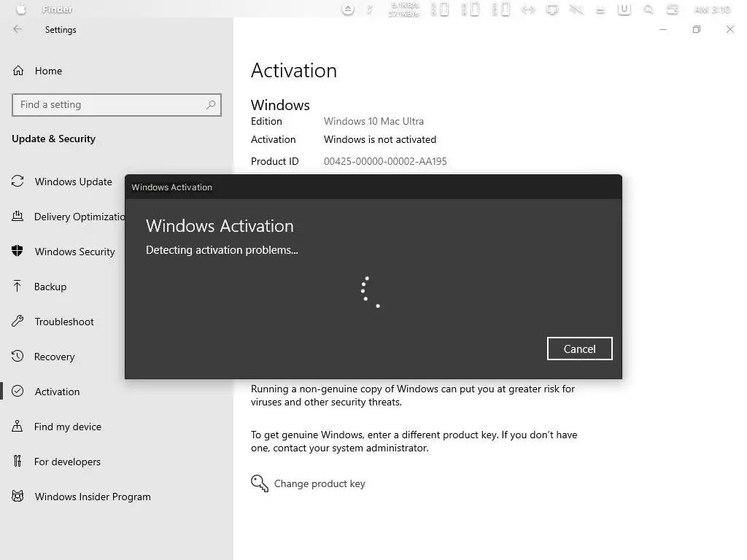The image size is (747, 560).
Task: Focus the Find a setting search box
Action: tap(117, 105)
